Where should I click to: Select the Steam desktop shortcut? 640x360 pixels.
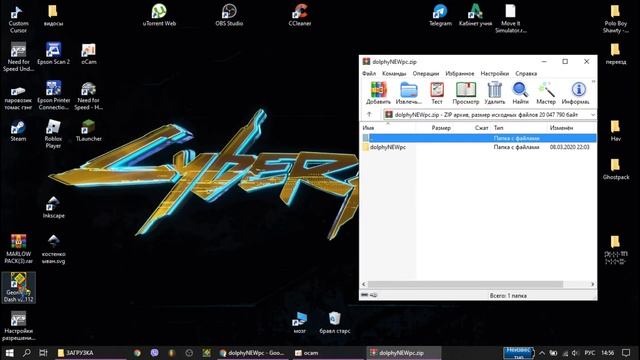tap(18, 131)
